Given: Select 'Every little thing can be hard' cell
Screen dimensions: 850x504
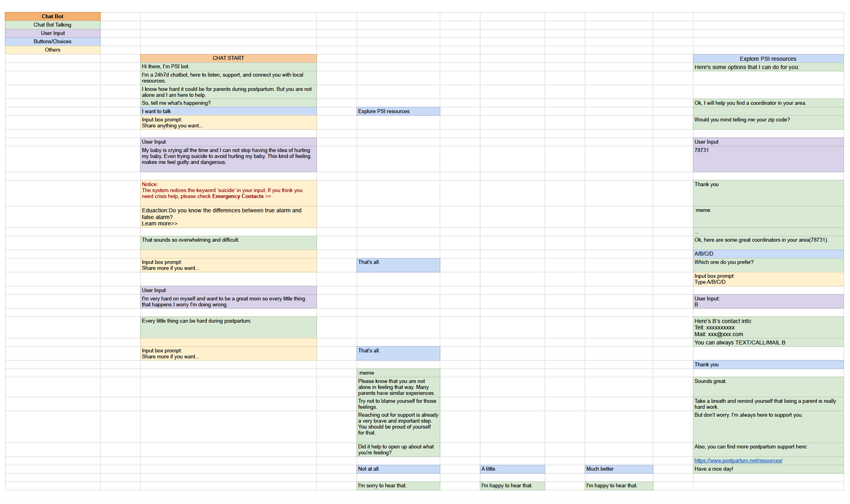Looking at the screenshot, I should tap(229, 327).
